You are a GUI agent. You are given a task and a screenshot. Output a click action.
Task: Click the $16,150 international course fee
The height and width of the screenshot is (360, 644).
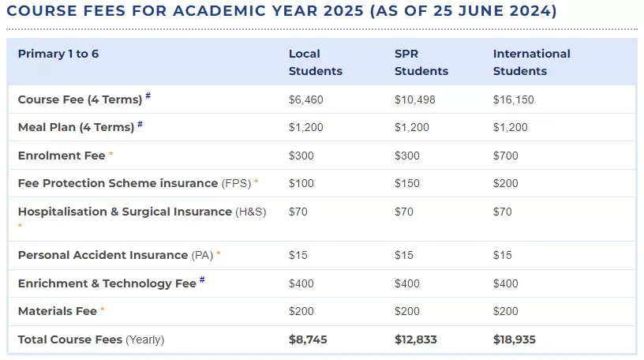point(514,99)
